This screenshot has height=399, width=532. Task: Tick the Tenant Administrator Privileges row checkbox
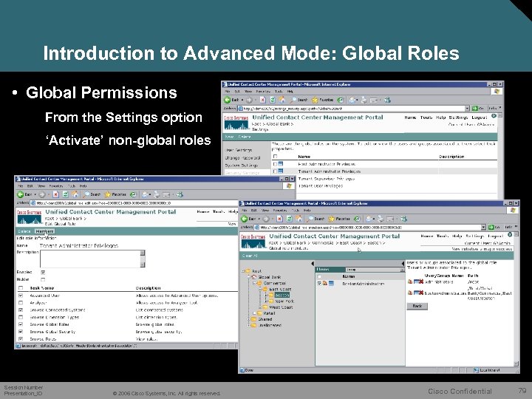point(275,171)
